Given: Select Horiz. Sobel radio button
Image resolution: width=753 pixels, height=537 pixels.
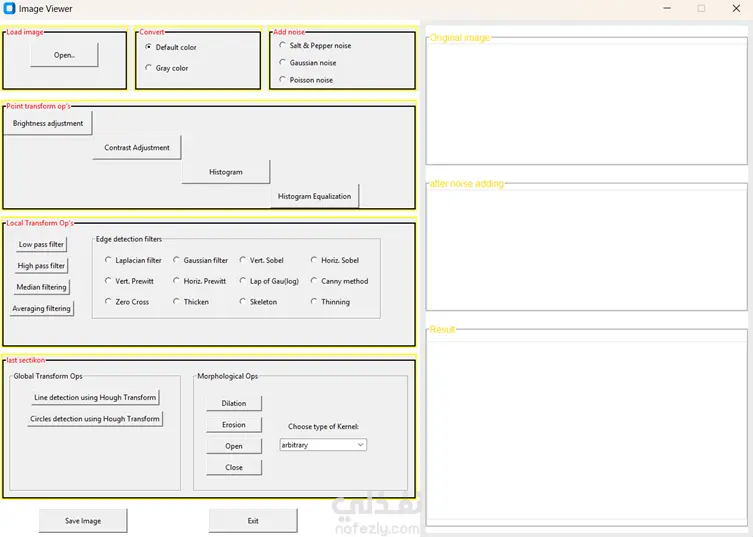Looking at the screenshot, I should click(314, 259).
